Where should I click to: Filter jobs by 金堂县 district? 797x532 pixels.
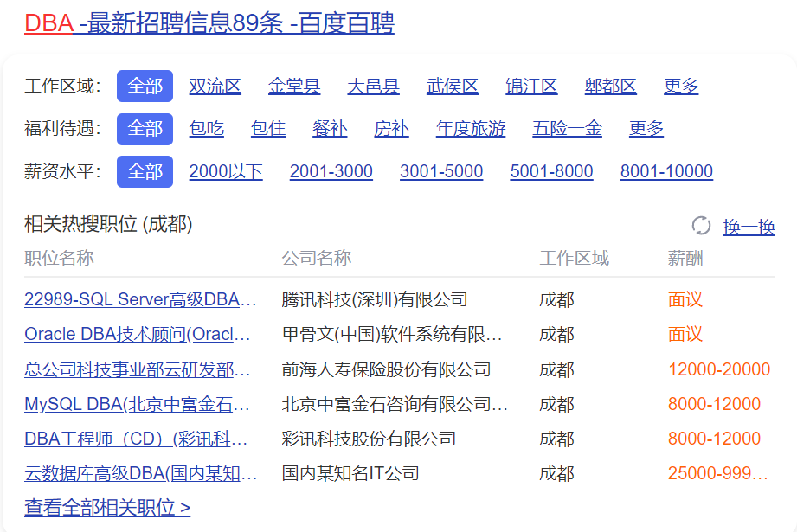pyautogui.click(x=293, y=87)
